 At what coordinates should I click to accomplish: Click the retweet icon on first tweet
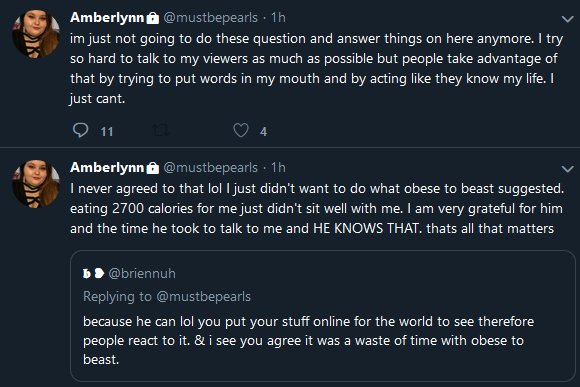[161, 130]
